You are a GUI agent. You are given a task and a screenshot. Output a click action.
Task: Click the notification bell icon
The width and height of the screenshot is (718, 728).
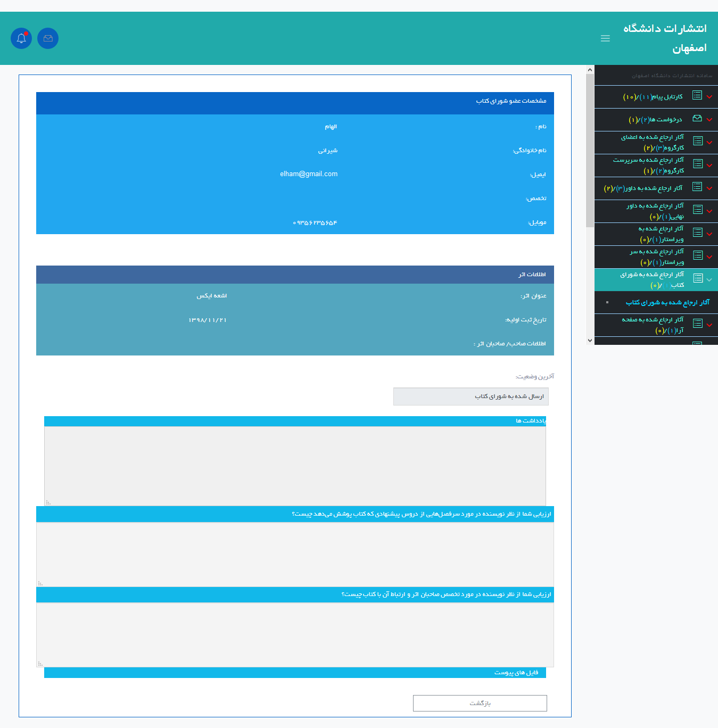coord(21,38)
